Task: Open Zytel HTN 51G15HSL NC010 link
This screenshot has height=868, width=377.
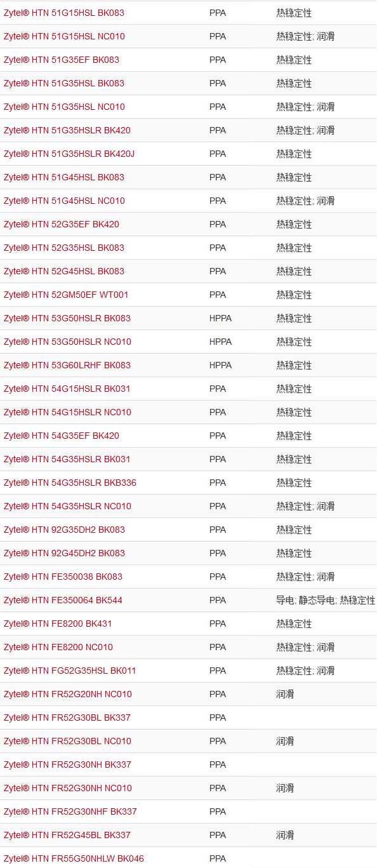Action: (64, 36)
